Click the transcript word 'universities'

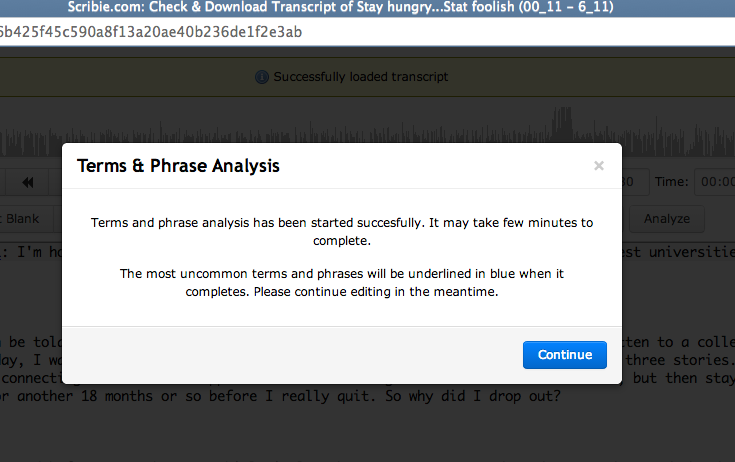(692, 252)
